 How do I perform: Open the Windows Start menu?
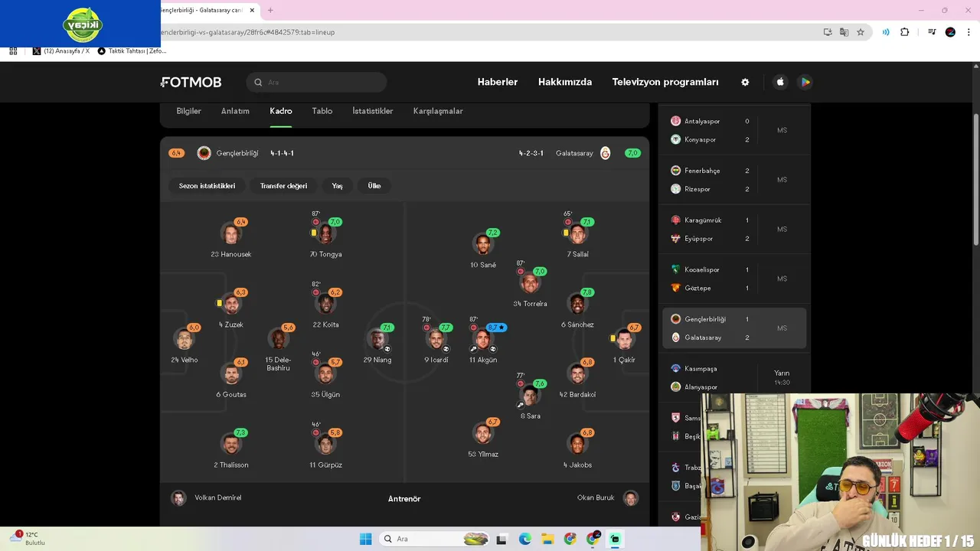(x=366, y=539)
